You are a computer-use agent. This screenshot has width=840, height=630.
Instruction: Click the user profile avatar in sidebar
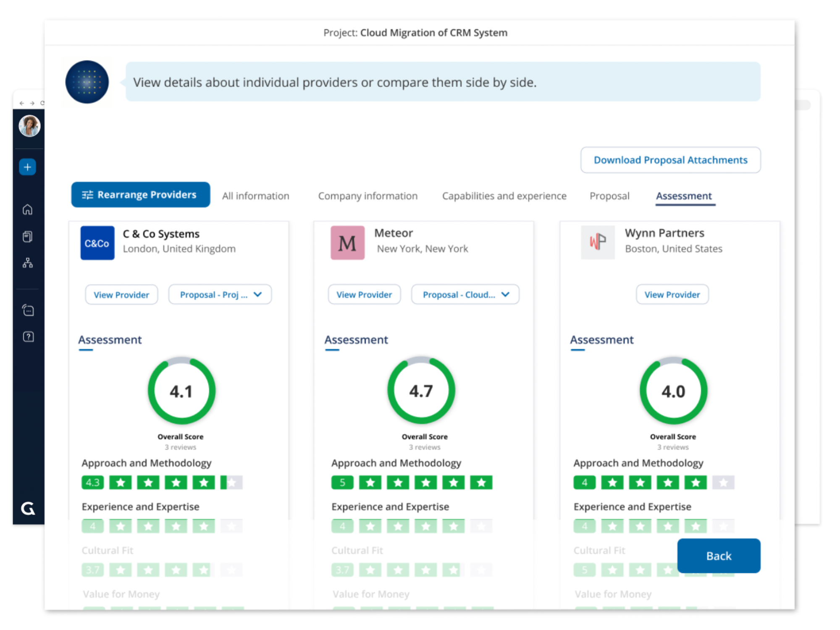pyautogui.click(x=29, y=126)
